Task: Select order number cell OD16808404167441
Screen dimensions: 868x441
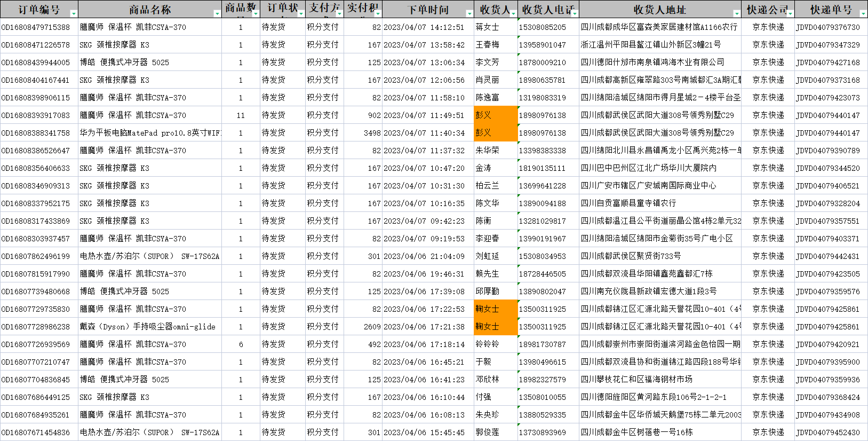Action: [39, 80]
